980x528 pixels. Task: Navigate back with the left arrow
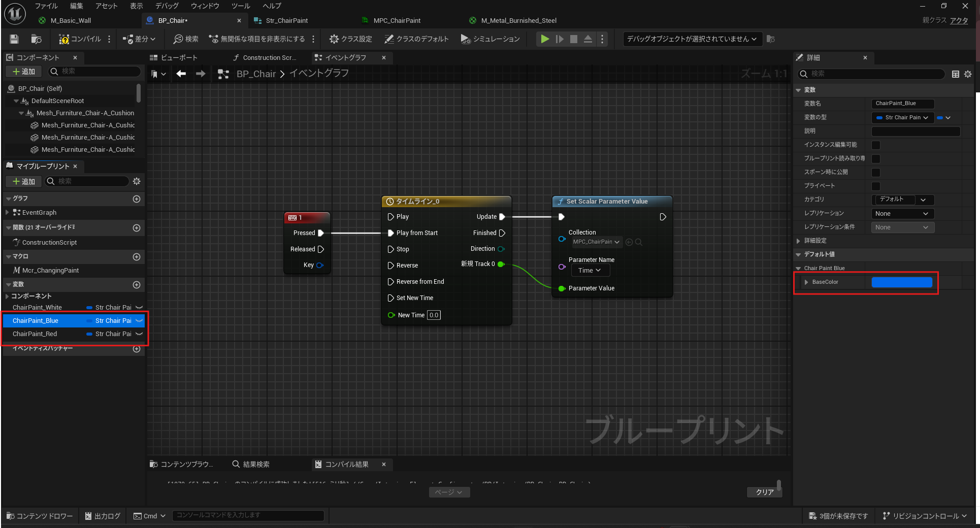pyautogui.click(x=181, y=74)
